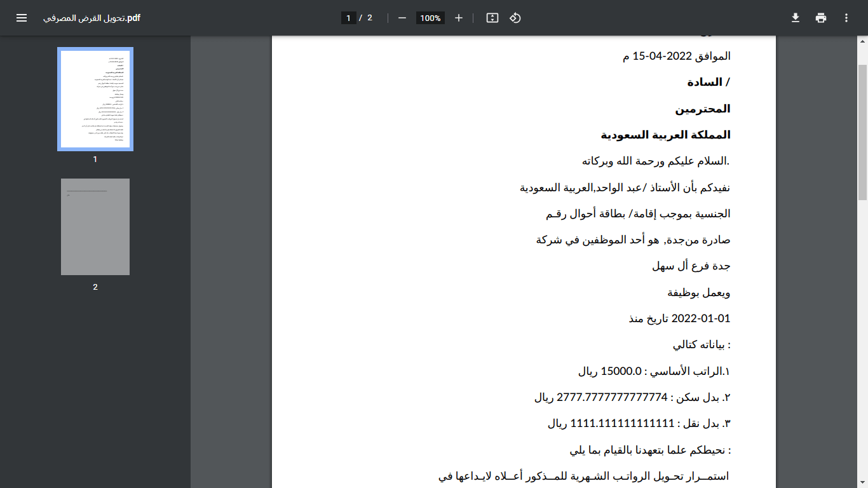The height and width of the screenshot is (488, 868).
Task: Click the PDF file name title
Action: (x=92, y=18)
